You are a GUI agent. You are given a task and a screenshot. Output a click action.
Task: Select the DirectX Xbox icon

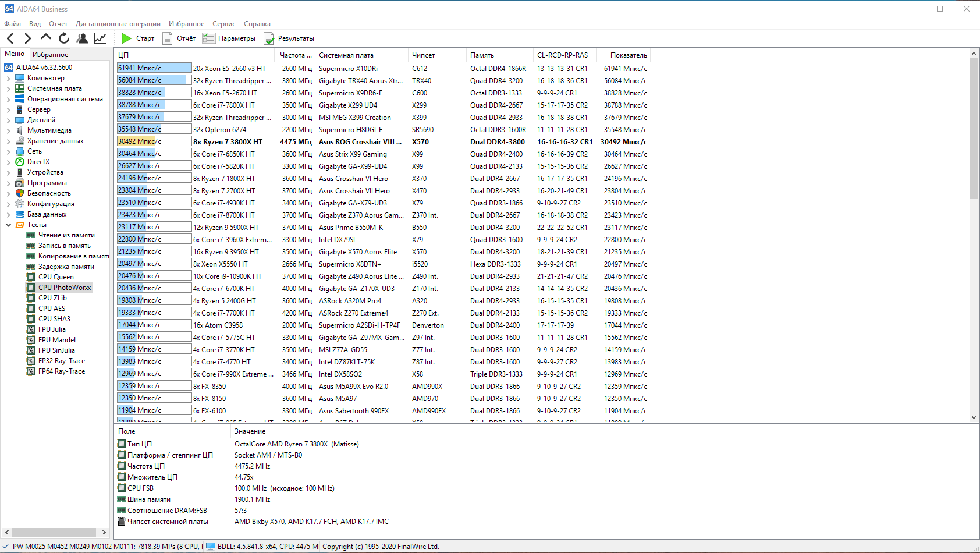click(x=20, y=162)
